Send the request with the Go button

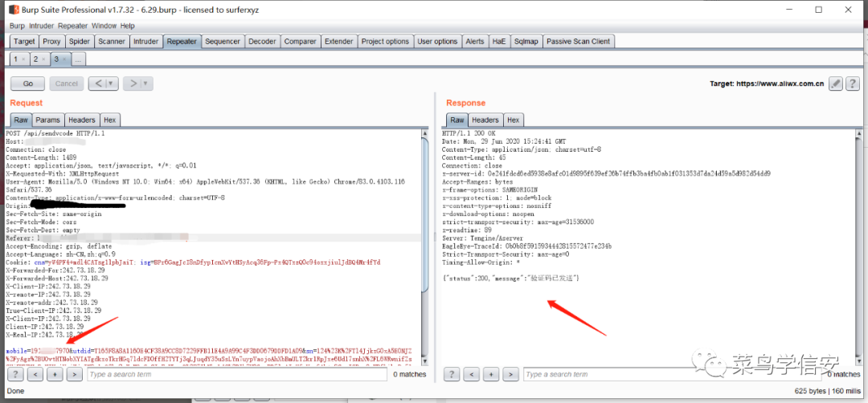[27, 83]
